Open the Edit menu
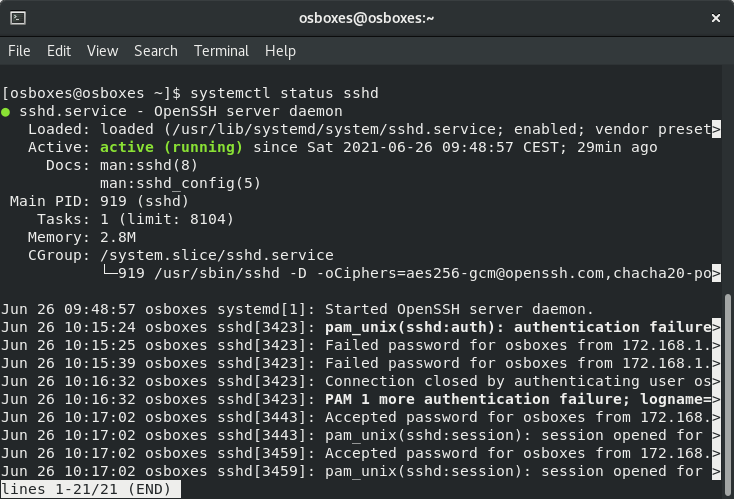The width and height of the screenshot is (734, 499). (59, 51)
